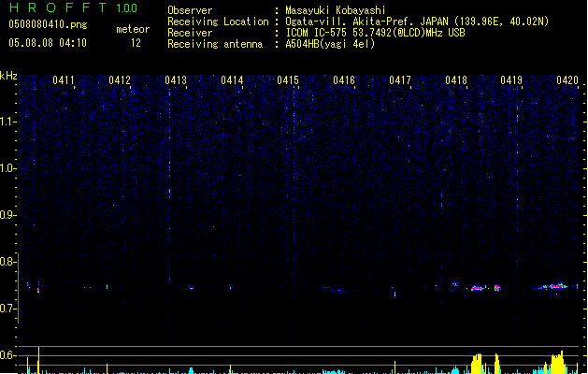The width and height of the screenshot is (588, 374).
Task: Click the 0417 time marker
Action: [x=400, y=80]
